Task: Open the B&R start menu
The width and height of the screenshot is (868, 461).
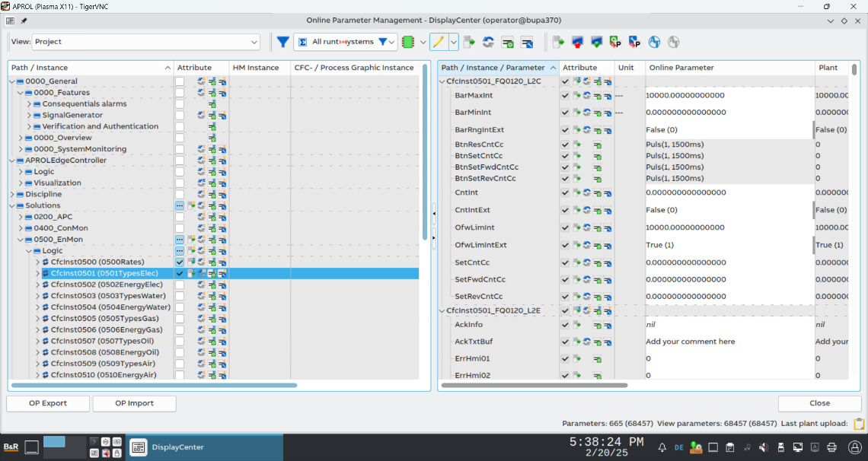Action: click(11, 447)
